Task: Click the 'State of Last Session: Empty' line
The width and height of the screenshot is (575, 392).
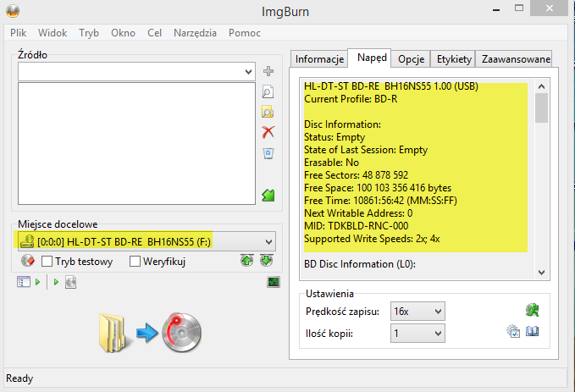Action: pyautogui.click(x=366, y=150)
